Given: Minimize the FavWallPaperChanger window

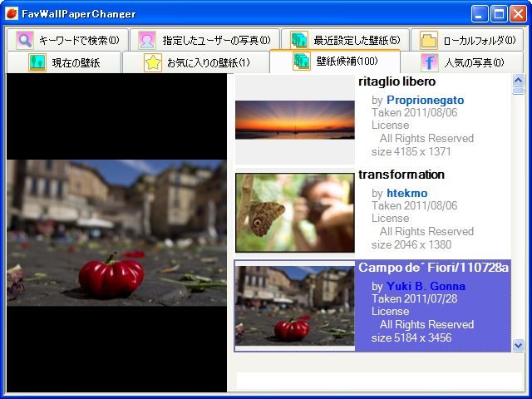Looking at the screenshot, I should [x=480, y=14].
